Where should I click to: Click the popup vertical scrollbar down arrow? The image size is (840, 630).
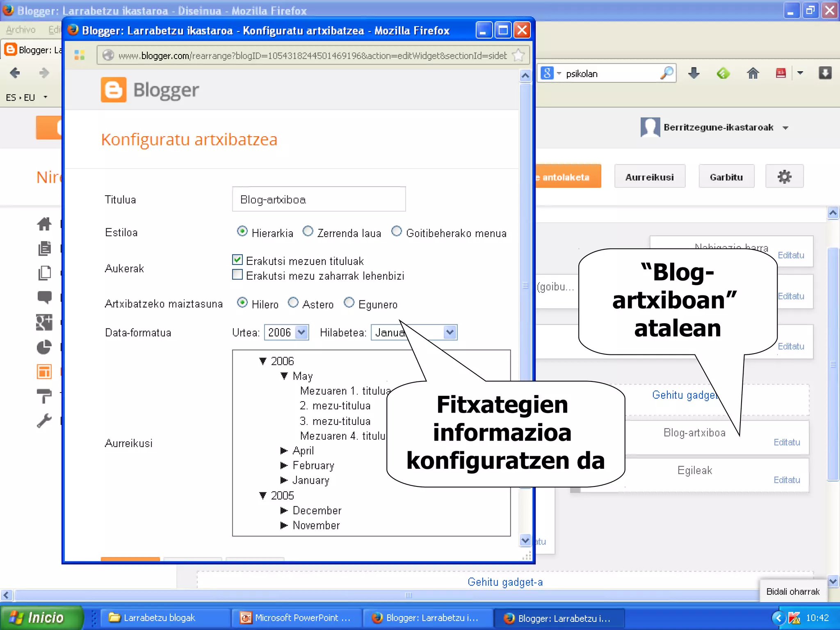point(525,541)
